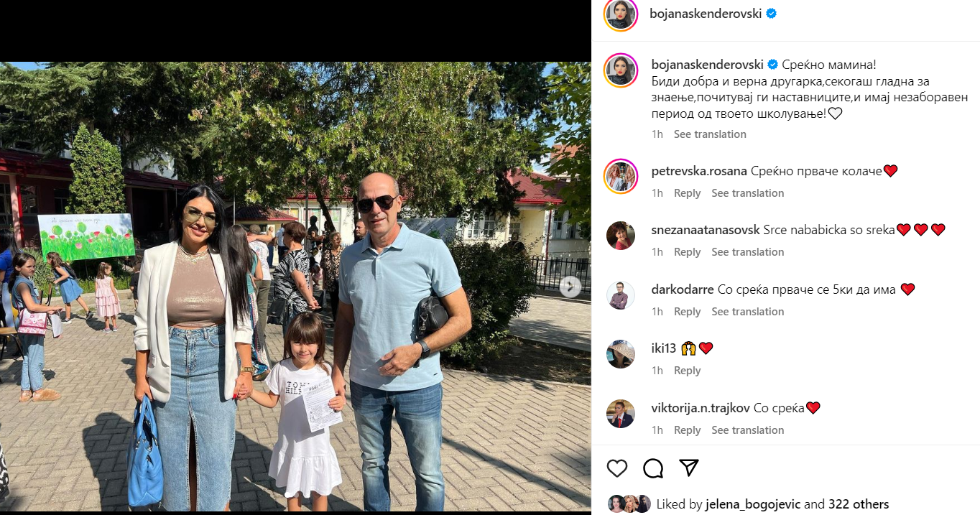Share the post with the paper plane icon

coord(689,468)
